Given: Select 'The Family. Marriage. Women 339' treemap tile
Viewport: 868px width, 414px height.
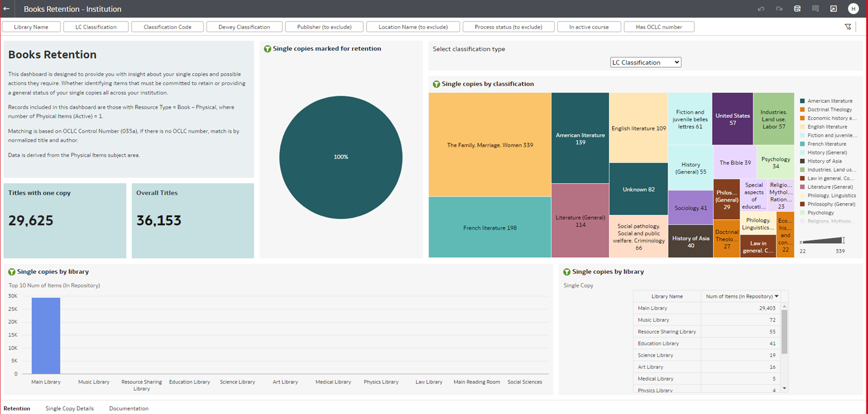Looking at the screenshot, I should 490,145.
